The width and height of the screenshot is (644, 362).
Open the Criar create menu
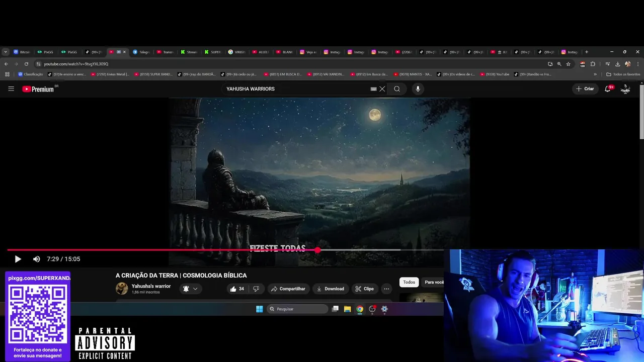[x=585, y=89]
